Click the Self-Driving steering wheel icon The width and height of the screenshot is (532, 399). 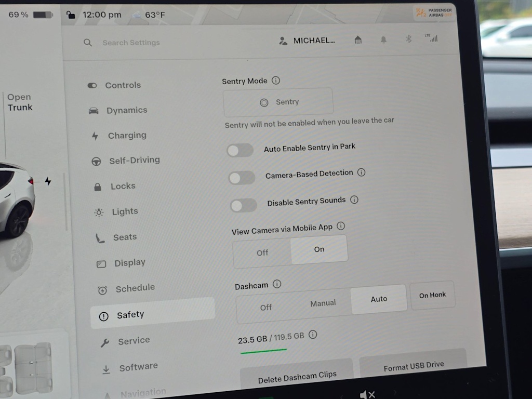coord(96,162)
